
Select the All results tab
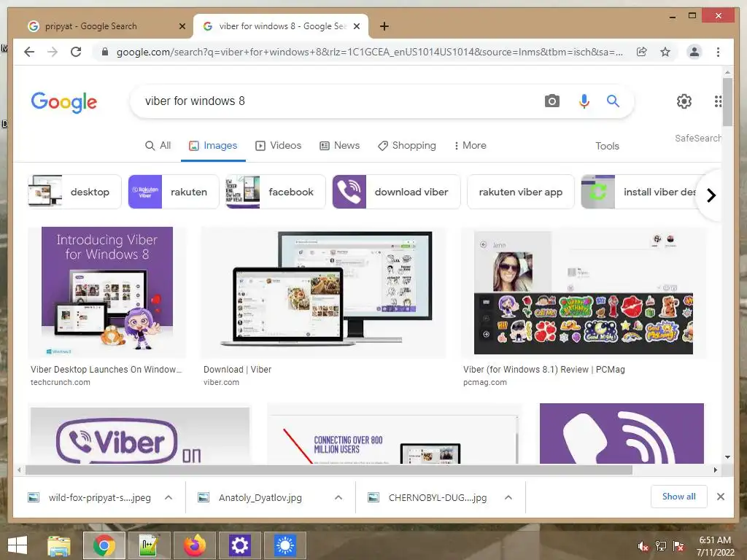[x=158, y=146]
